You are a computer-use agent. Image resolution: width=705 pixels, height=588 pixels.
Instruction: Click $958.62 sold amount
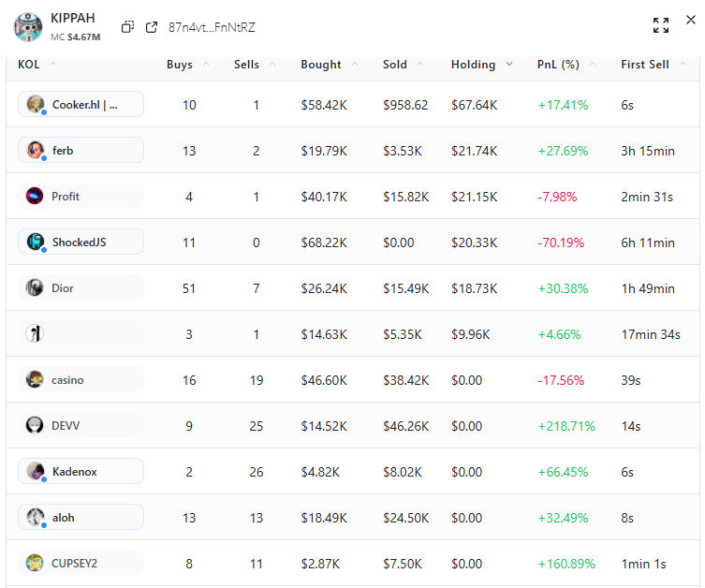(405, 105)
